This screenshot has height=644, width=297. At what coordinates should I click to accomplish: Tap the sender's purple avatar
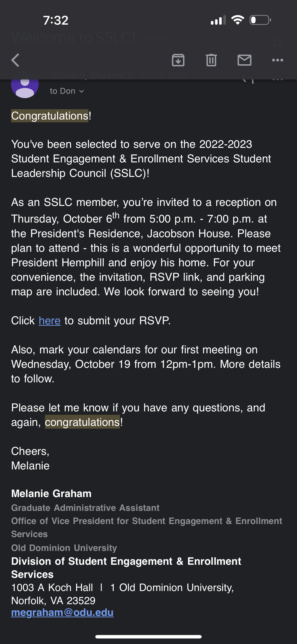(x=25, y=86)
